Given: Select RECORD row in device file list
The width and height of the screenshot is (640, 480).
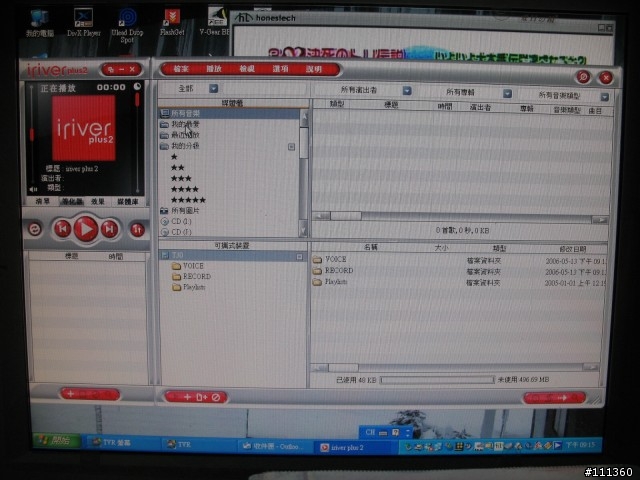Looking at the screenshot, I should coord(459,271).
